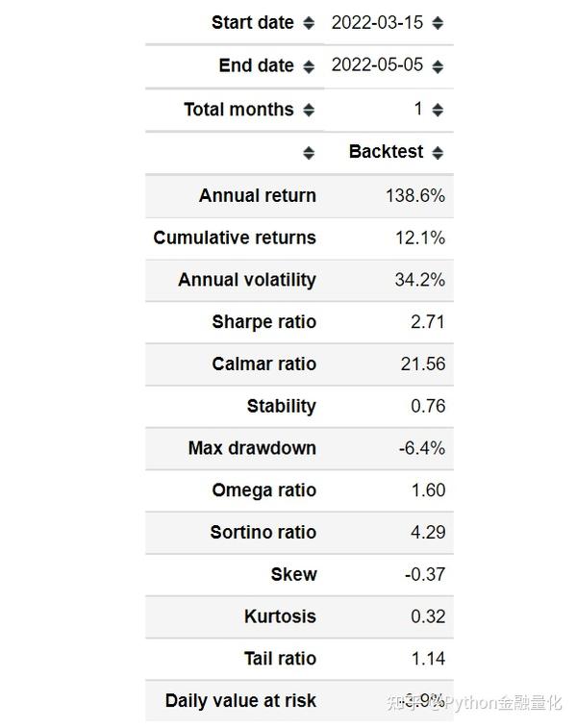Screen dimensions: 577x728
Task: Click sort icon beside the value 1
Action: (x=438, y=110)
